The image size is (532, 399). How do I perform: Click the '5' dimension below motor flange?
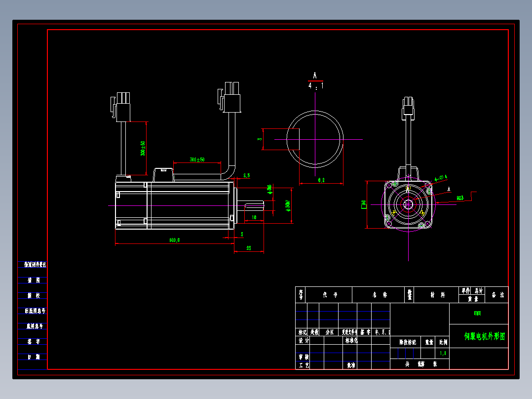click(242, 234)
